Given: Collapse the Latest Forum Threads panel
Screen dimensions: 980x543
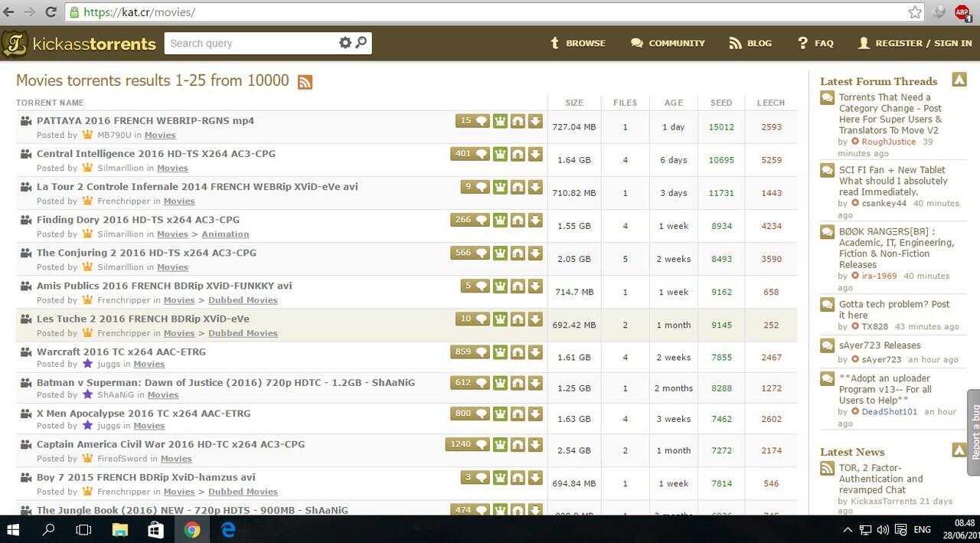Looking at the screenshot, I should [959, 79].
